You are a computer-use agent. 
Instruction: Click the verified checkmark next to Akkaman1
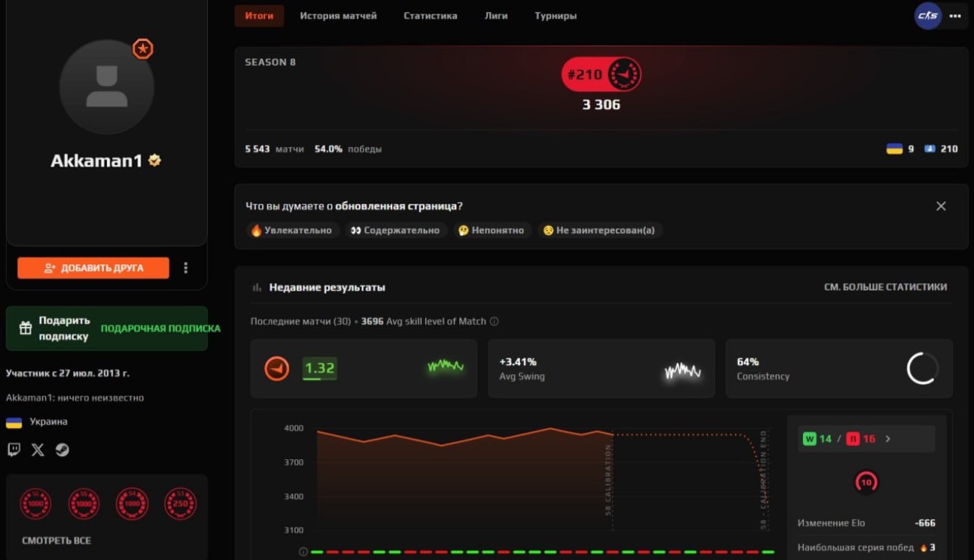pyautogui.click(x=155, y=161)
